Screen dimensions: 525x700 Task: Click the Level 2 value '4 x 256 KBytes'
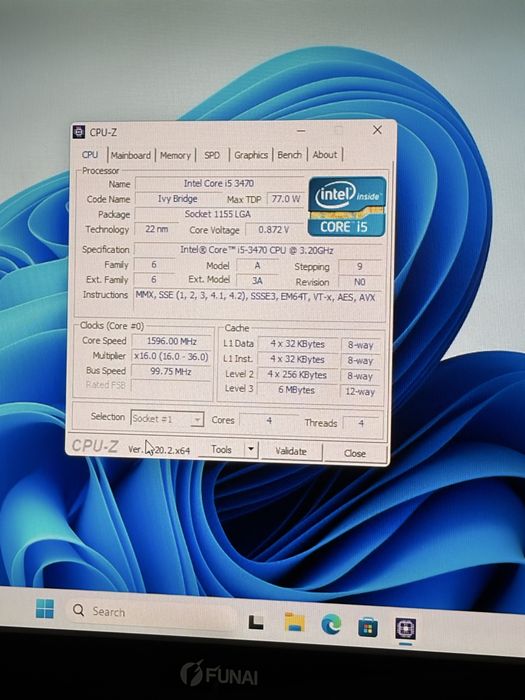[297, 375]
